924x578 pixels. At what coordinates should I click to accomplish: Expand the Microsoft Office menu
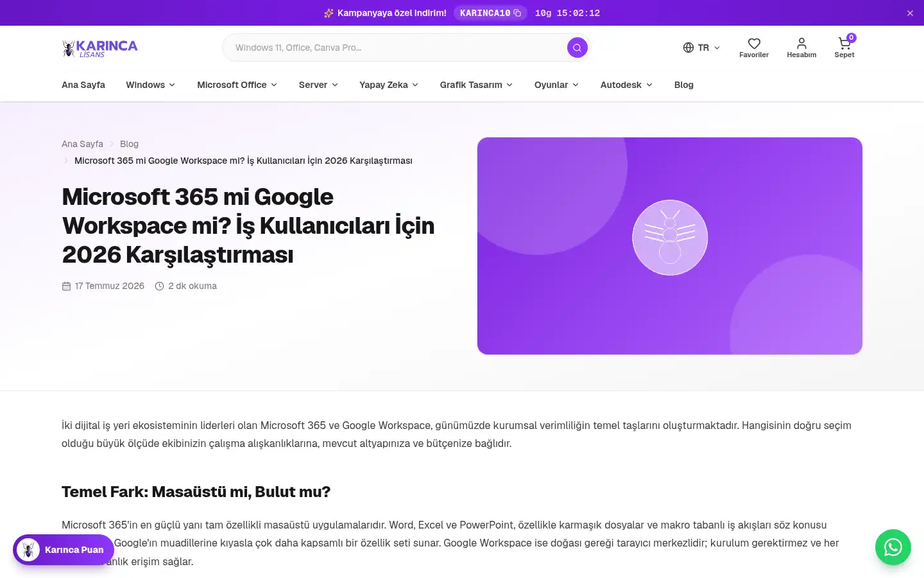pyautogui.click(x=237, y=85)
